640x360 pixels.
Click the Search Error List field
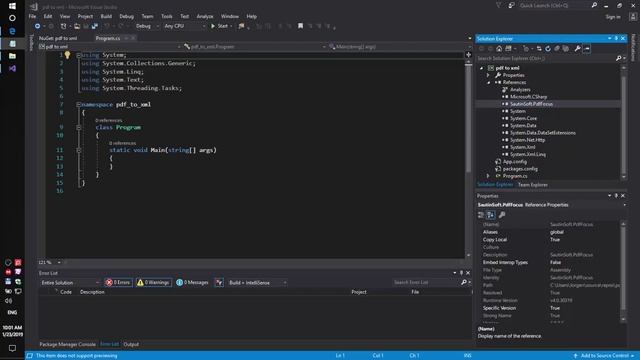click(427, 282)
